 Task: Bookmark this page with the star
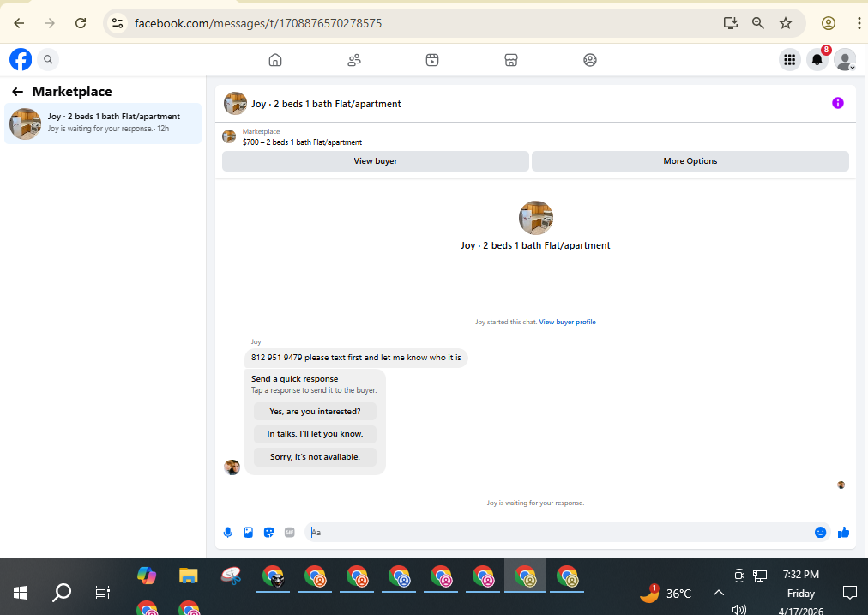786,23
